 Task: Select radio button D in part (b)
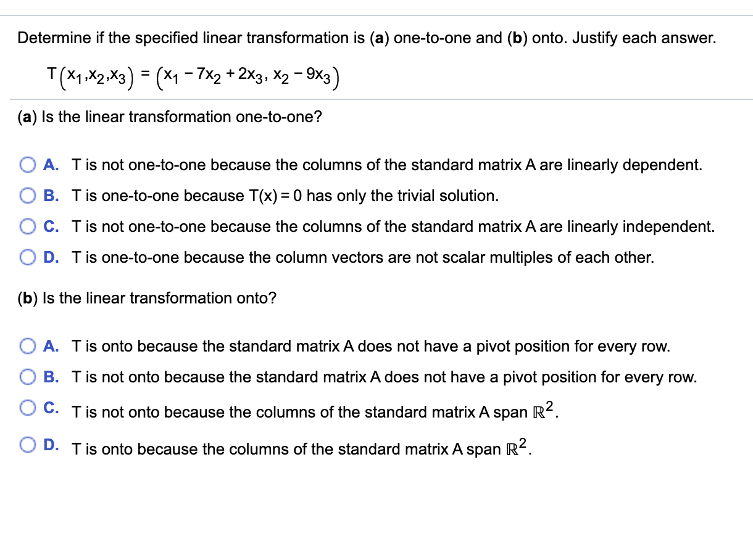tap(27, 445)
